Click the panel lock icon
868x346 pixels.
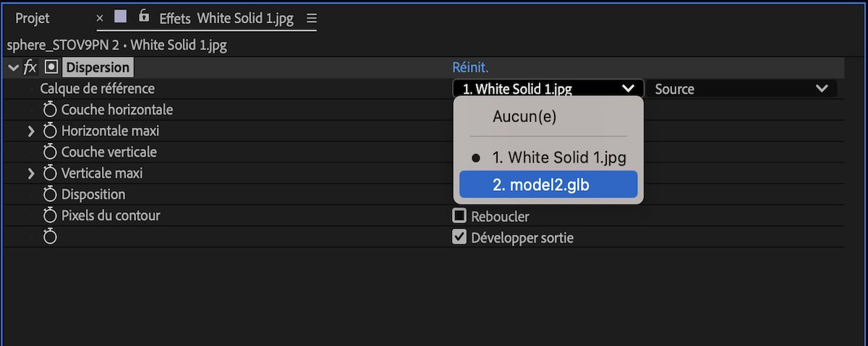coord(144,16)
